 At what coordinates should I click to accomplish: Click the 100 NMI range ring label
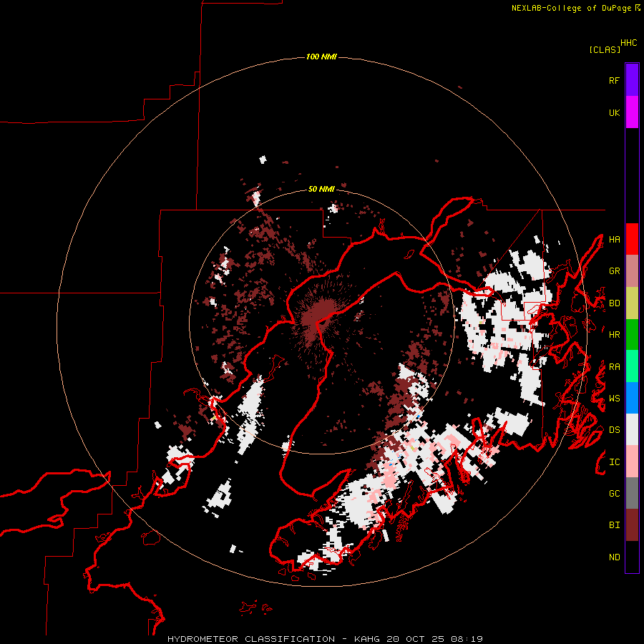321,57
